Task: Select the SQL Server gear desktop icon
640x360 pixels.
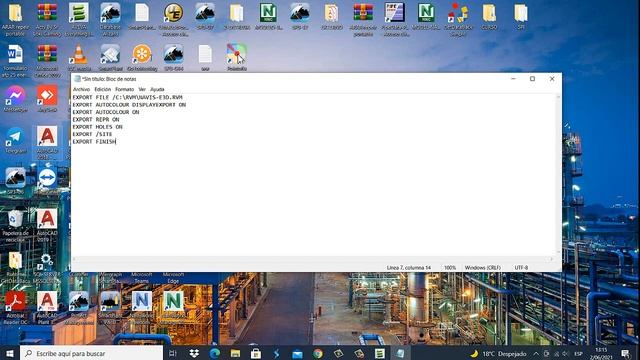Action: (47, 267)
